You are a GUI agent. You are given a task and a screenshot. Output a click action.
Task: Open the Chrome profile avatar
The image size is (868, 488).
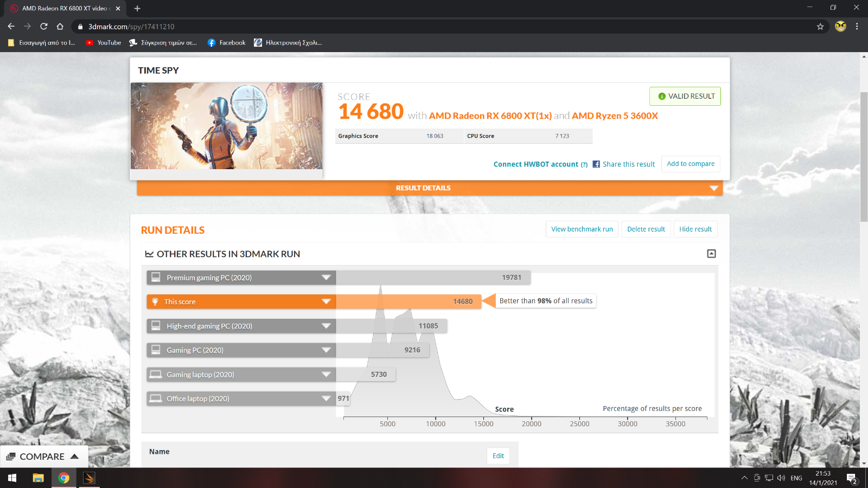(840, 26)
